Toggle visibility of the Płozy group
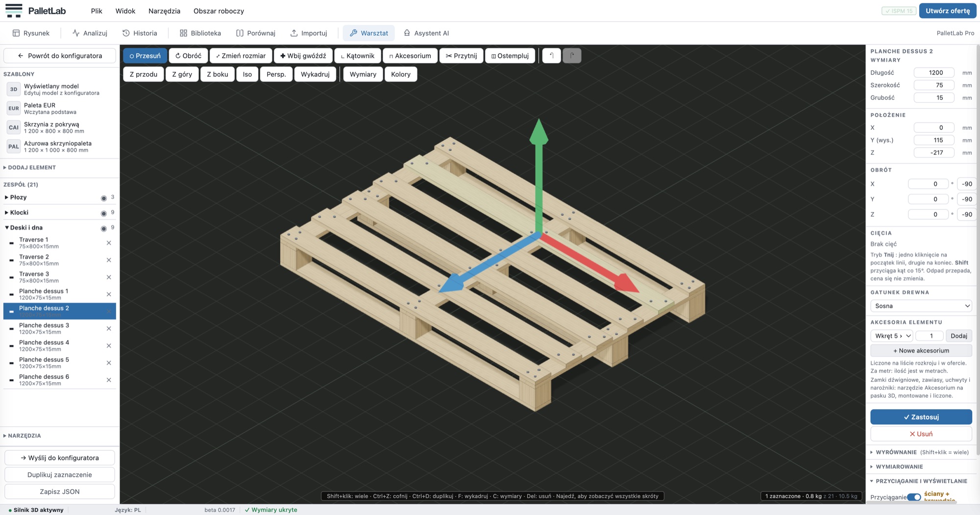Screen dimensions: 980x515 (103, 198)
